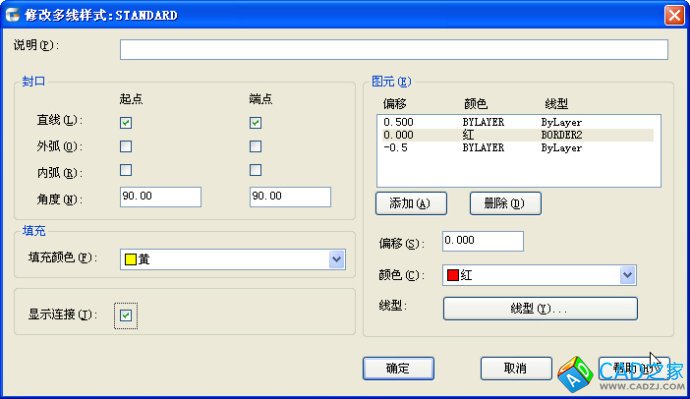Click the 取消 cancel button
The height and width of the screenshot is (399, 690).
pyautogui.click(x=516, y=368)
